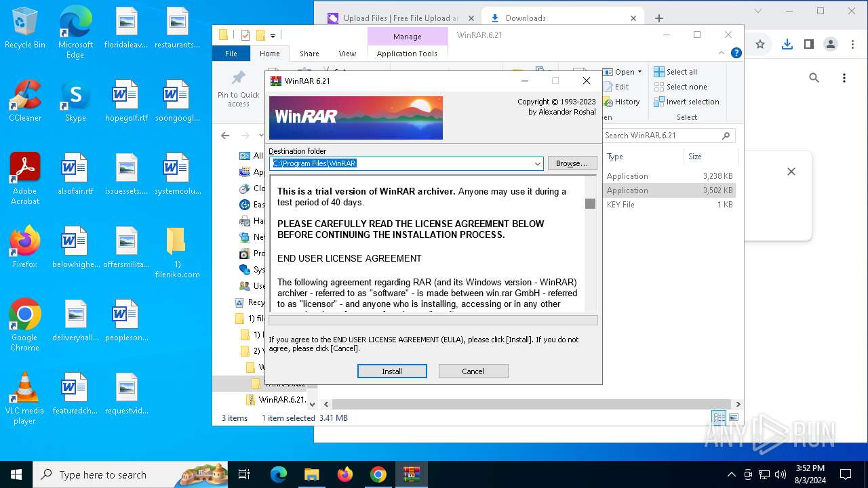Screen dimensions: 868x488
Task: Select the Upload Files tab in Chrome
Action: coord(400,18)
